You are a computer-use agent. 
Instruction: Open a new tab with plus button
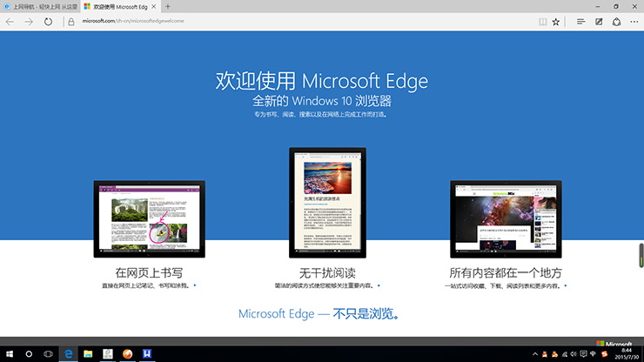[x=168, y=7]
